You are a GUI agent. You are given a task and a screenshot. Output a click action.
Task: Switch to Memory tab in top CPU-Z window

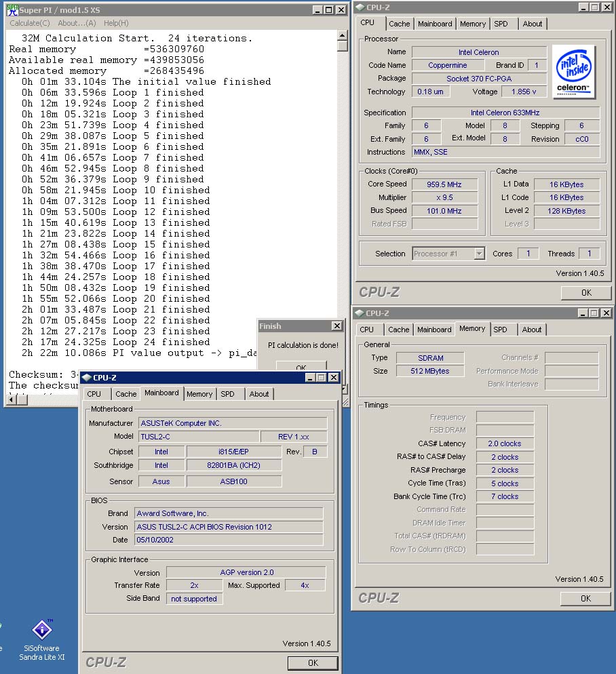[473, 24]
